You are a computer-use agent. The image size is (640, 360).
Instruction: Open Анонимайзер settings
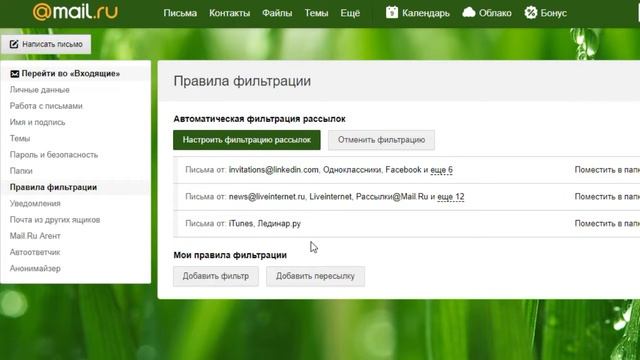35,269
